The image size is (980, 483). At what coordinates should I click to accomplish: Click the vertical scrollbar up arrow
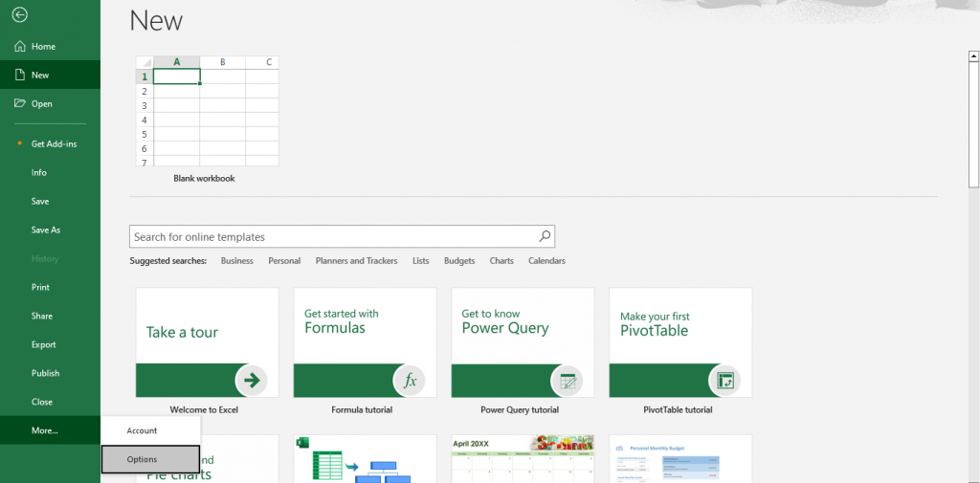click(x=973, y=55)
